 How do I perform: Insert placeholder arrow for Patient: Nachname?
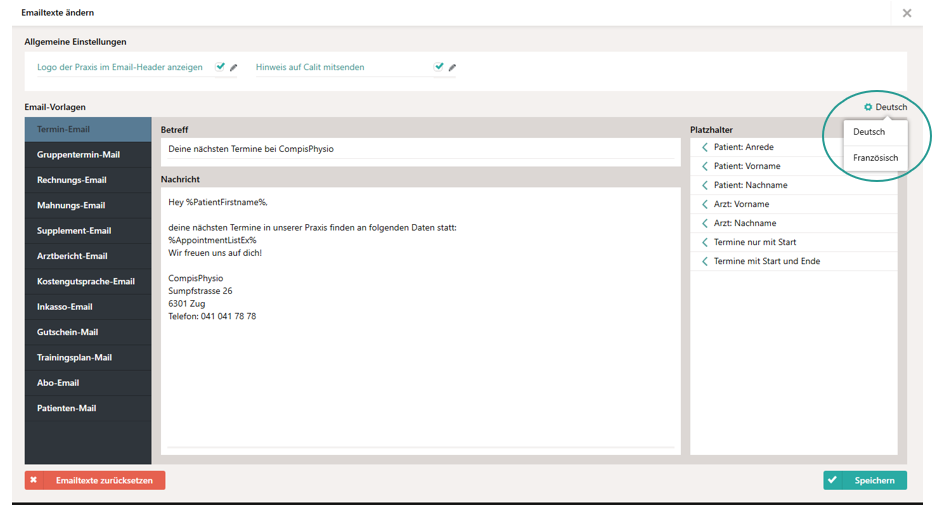pos(705,185)
